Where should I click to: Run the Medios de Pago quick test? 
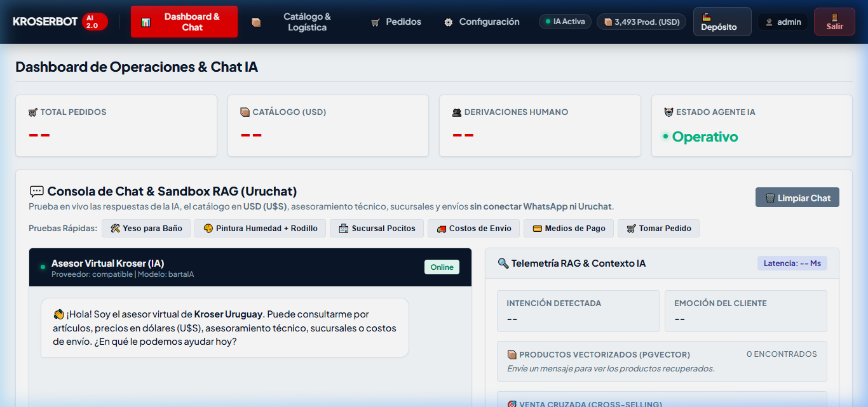pyautogui.click(x=569, y=228)
